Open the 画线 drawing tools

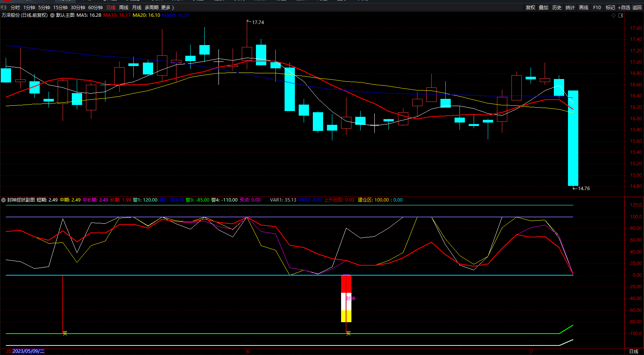coord(584,7)
